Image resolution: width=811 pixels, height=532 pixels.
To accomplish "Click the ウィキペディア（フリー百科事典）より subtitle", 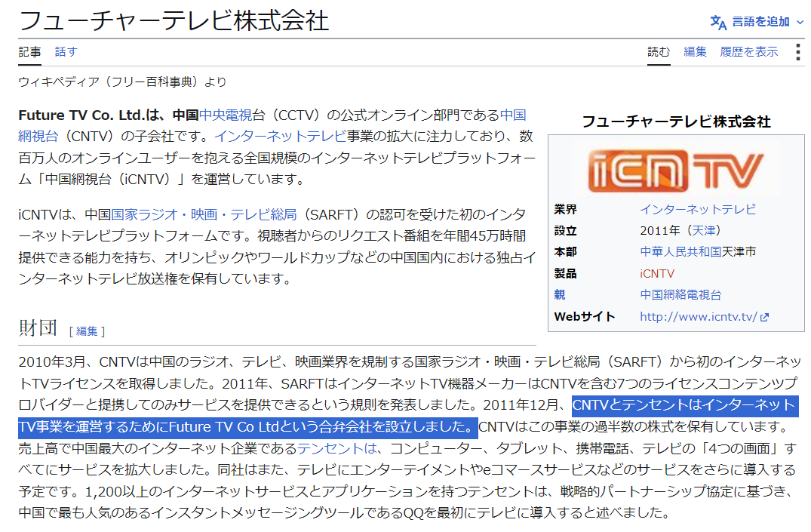I will tap(122, 81).
